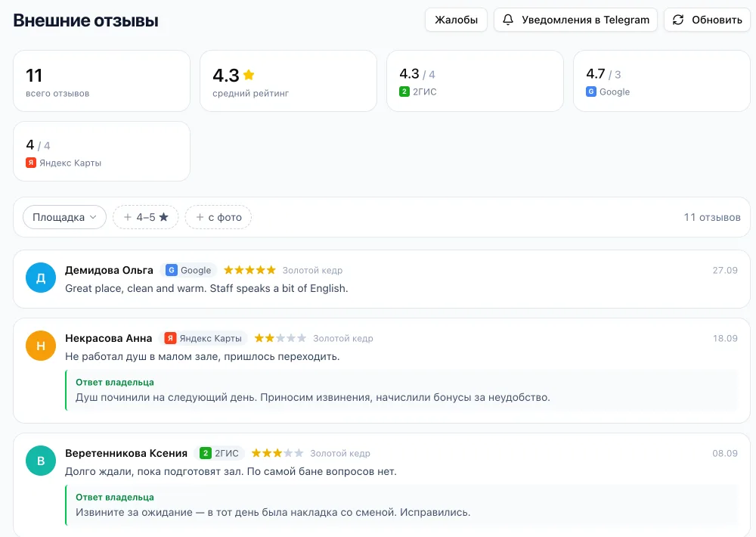Click the red Яндекс Карты logo in stats card
Viewport: 756px width, 537px height.
point(31,163)
